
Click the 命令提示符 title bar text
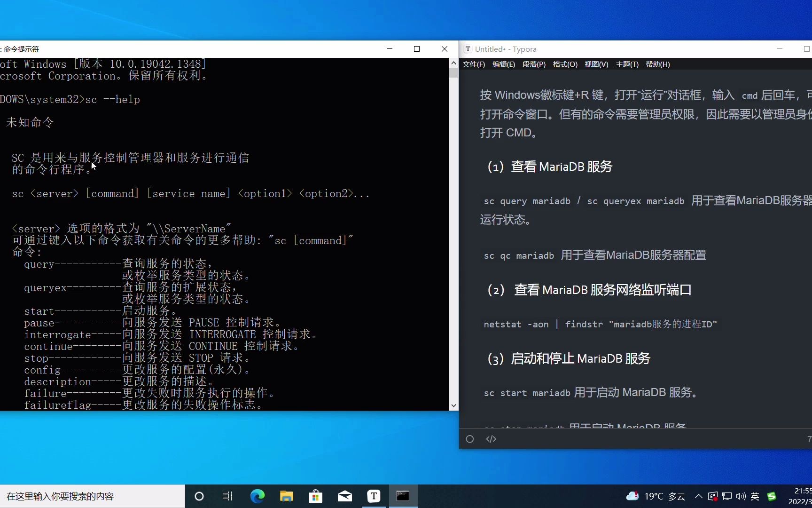click(x=21, y=49)
